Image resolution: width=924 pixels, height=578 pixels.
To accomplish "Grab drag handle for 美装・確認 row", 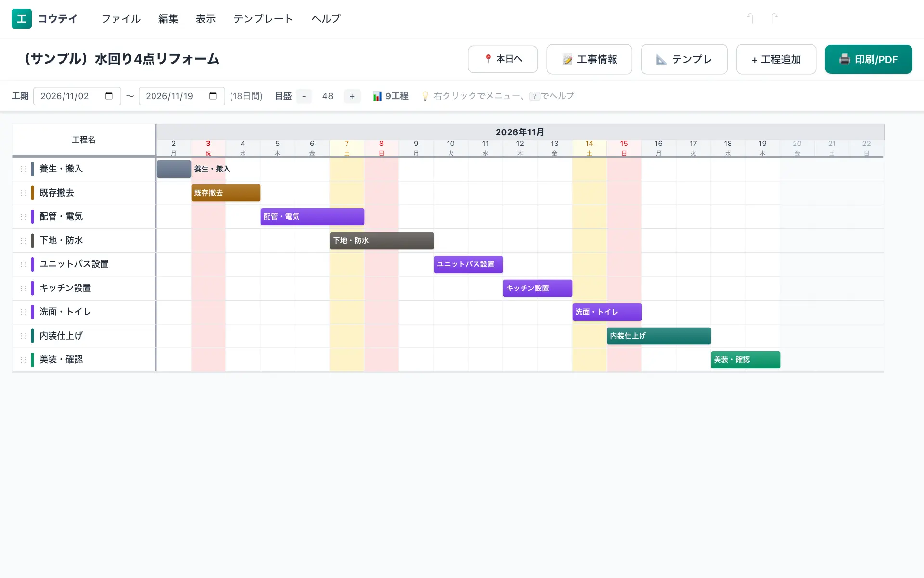I will click(23, 360).
